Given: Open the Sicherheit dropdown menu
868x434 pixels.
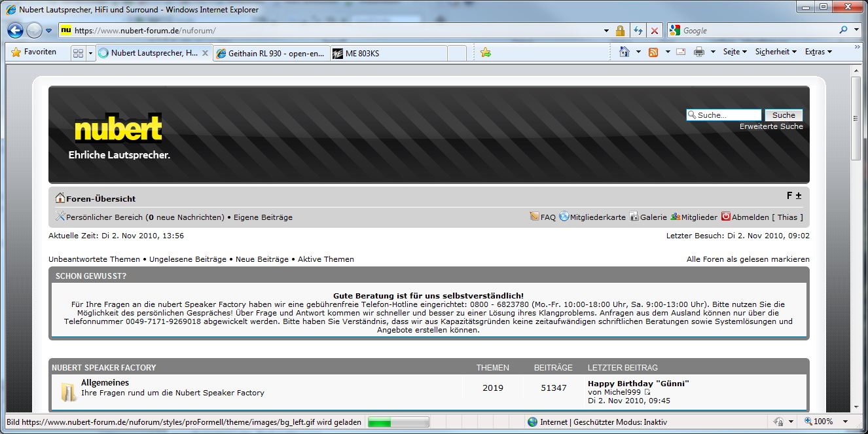Looking at the screenshot, I should pyautogui.click(x=776, y=52).
